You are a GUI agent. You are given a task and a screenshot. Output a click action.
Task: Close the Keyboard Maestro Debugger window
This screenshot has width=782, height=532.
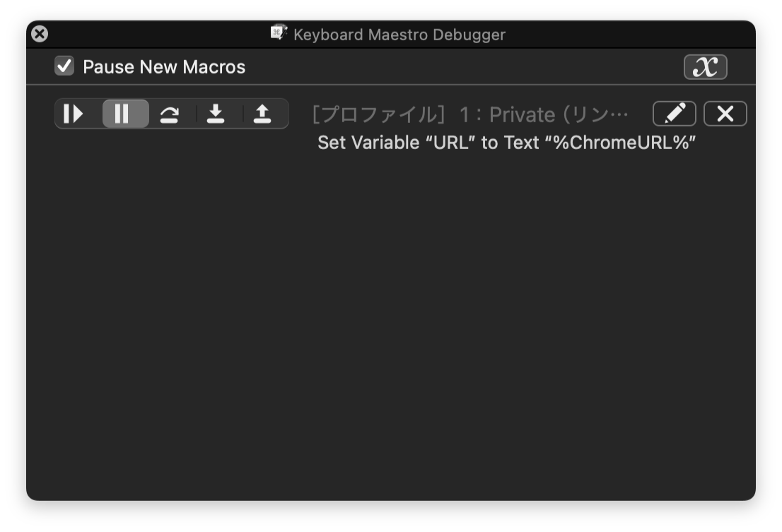click(40, 33)
